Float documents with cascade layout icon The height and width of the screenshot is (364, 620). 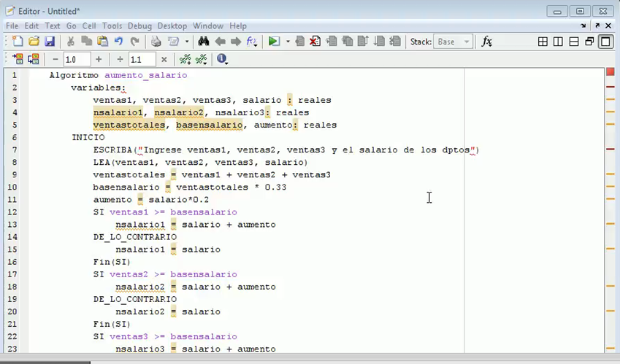(589, 42)
